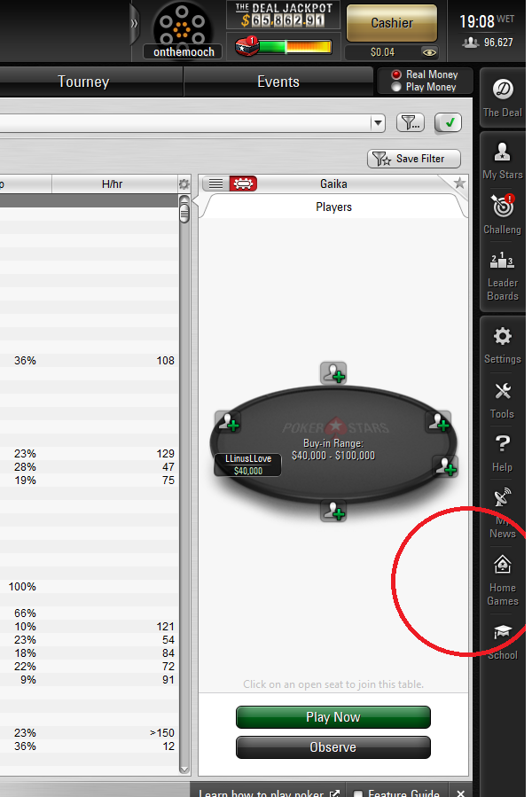
Task: Open the Challenges target icon
Action: 502,214
